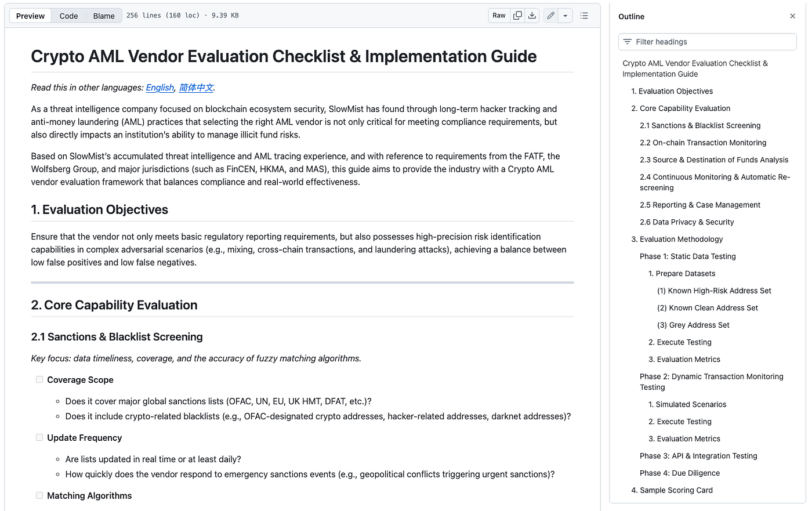
Task: Edit this file pencil icon
Action: click(551, 16)
